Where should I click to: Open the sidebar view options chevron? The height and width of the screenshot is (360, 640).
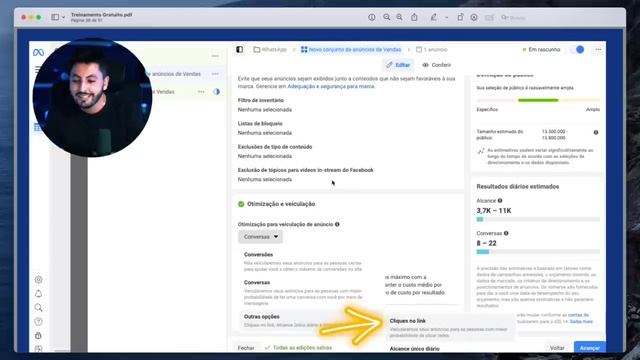pyautogui.click(x=63, y=17)
